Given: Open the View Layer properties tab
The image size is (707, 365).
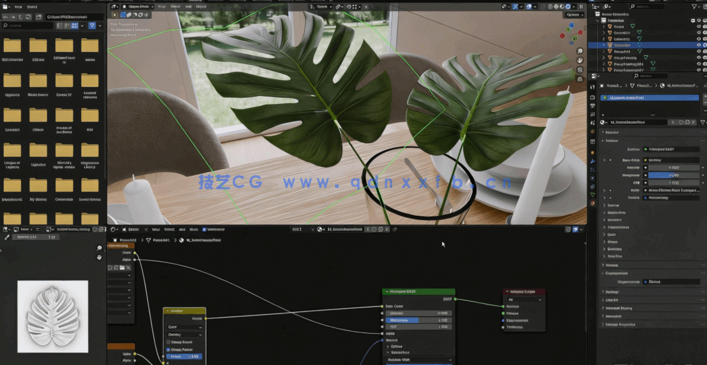Looking at the screenshot, I should pyautogui.click(x=592, y=114).
